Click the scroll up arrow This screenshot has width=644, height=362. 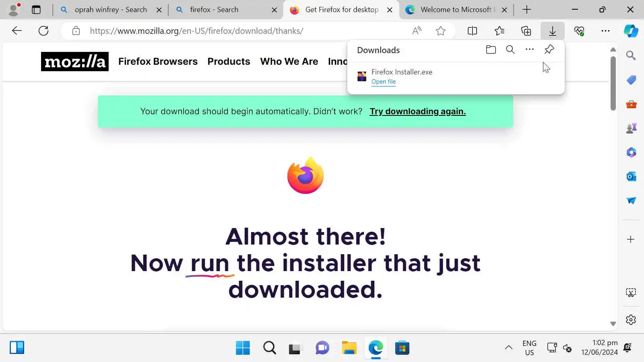pyautogui.click(x=613, y=49)
